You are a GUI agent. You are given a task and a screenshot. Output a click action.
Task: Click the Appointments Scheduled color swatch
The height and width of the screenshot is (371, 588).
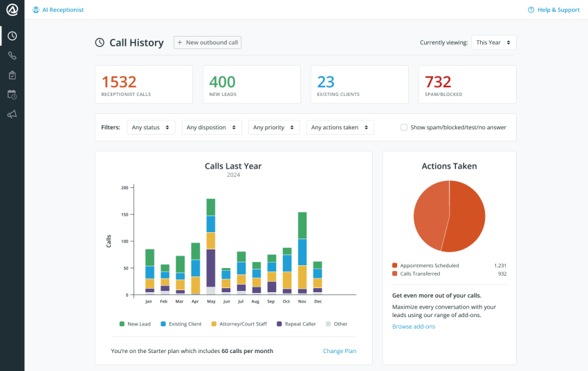[395, 265]
